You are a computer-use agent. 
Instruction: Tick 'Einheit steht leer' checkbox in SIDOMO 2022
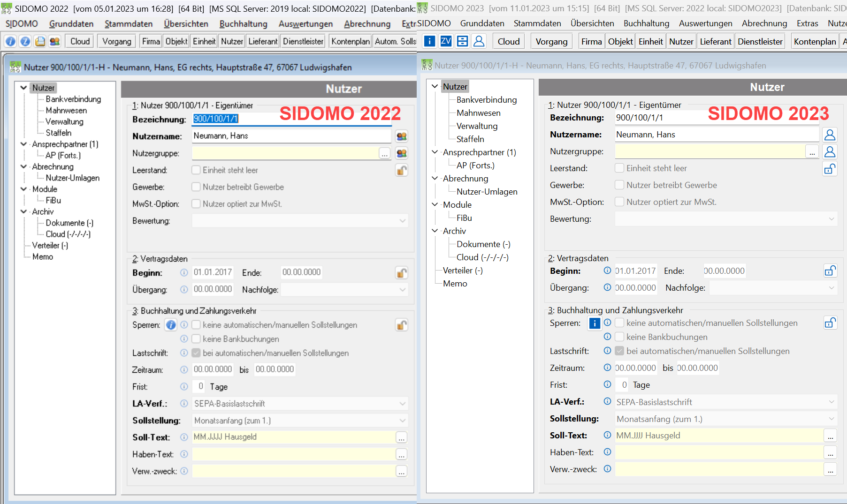(196, 170)
